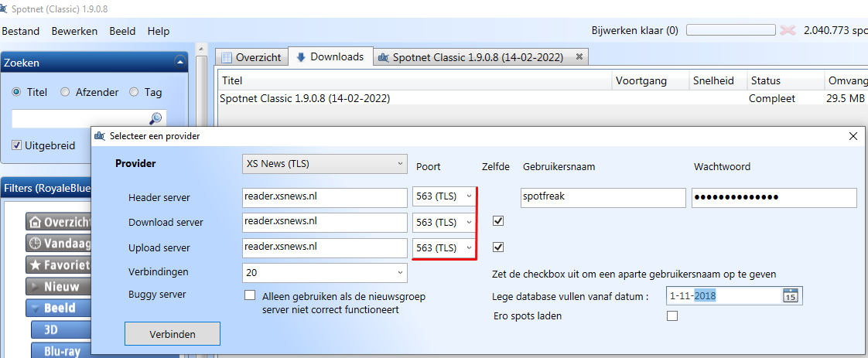Image resolution: width=868 pixels, height=358 pixels.
Task: Uncheck Zelfde for Download server
Action: pyautogui.click(x=498, y=221)
